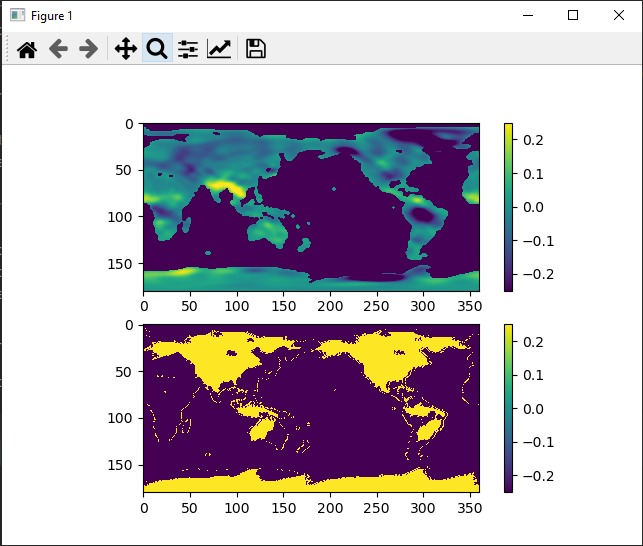Click top colorbar label 0.2
The width and height of the screenshot is (643, 546).
[x=533, y=140]
